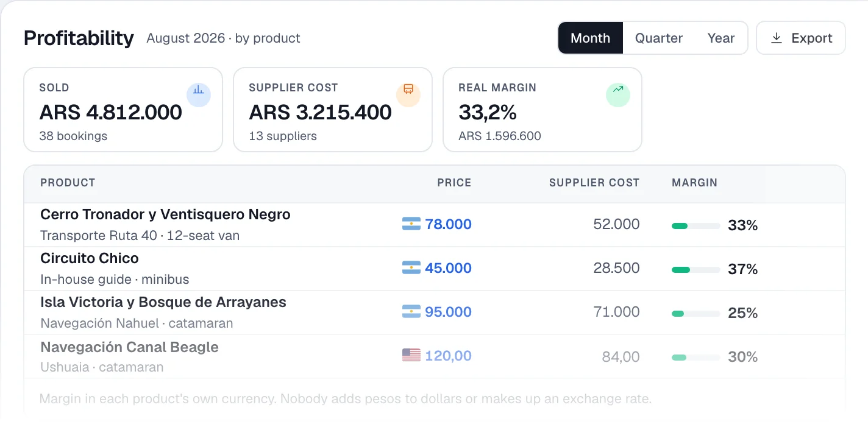Select Cerro Tronador y Ventisquero Negro product
868x441 pixels.
pos(165,214)
